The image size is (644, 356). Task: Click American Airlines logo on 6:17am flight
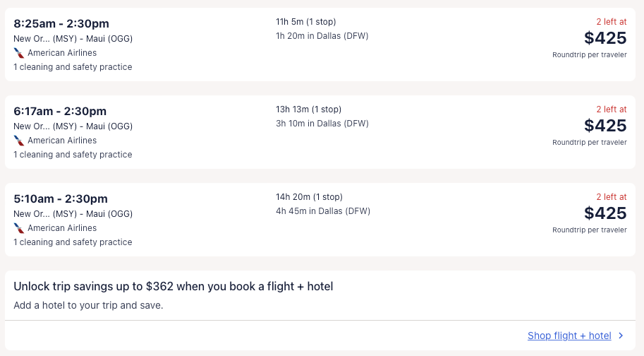click(19, 141)
